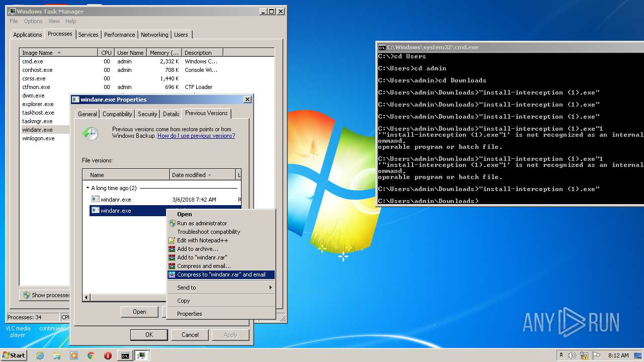
Task: Click the Notepad++ icon in context menu
Action: [x=172, y=240]
